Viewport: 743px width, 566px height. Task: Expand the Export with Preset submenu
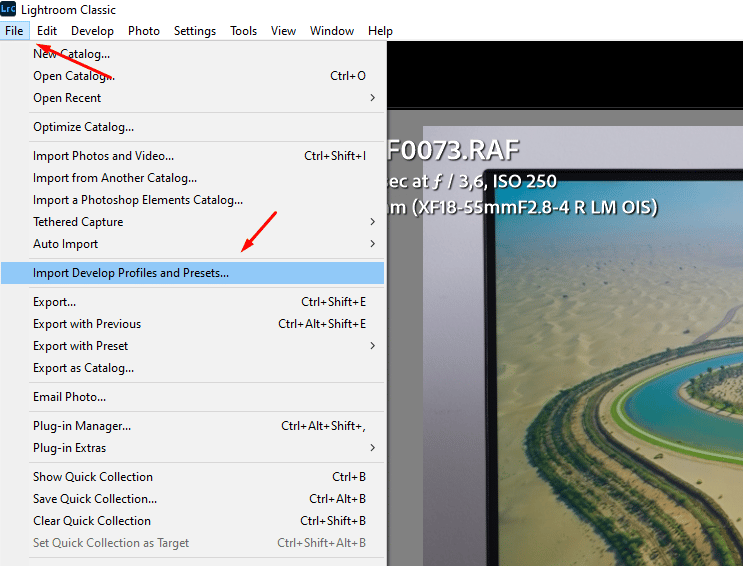point(192,346)
